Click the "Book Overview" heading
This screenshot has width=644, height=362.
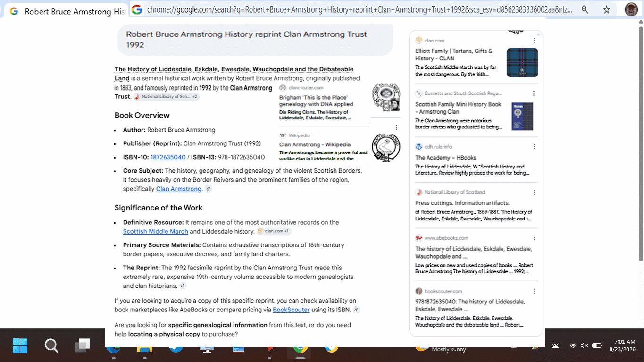tap(142, 116)
